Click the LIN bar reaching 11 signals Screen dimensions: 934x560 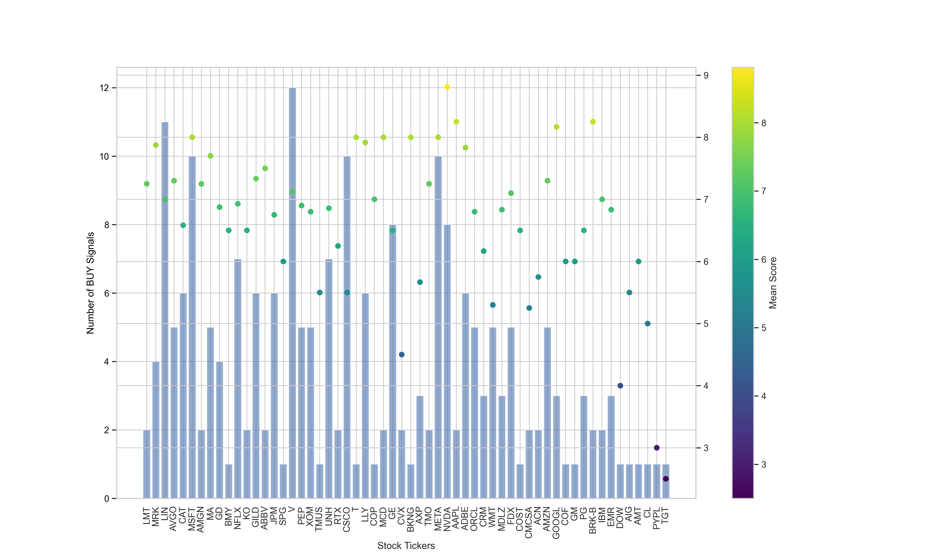coord(165,310)
